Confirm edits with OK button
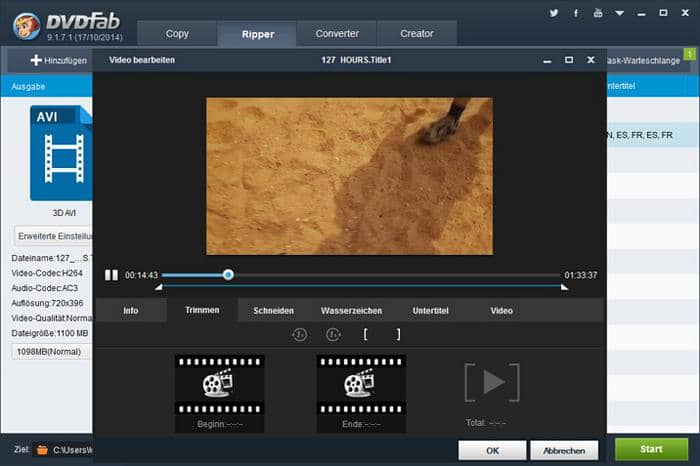The image size is (700, 466). coord(492,450)
